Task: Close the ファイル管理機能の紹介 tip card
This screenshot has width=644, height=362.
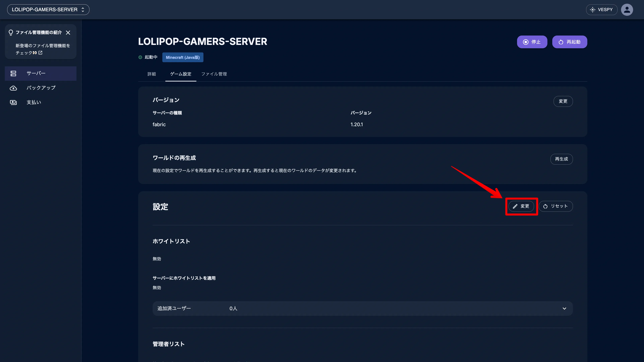Action: point(68,33)
